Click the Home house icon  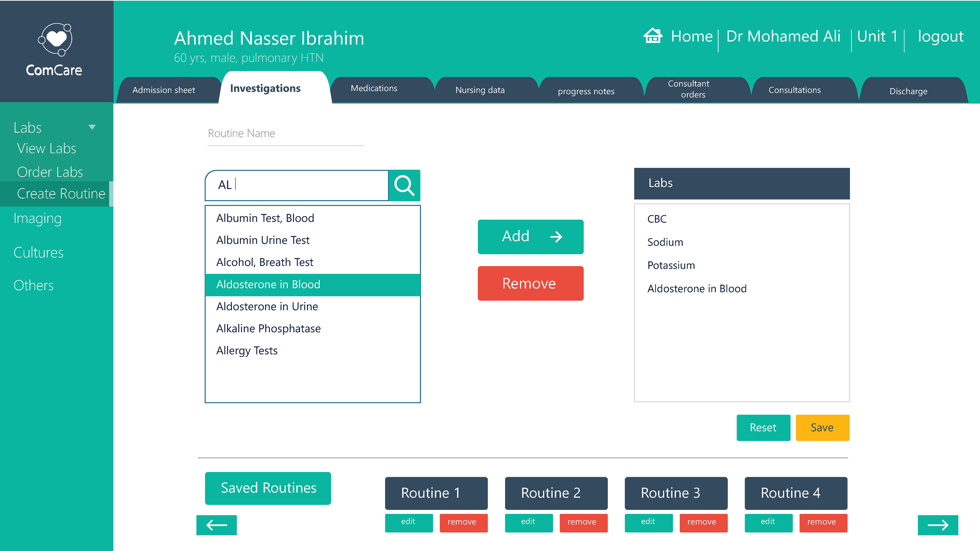click(x=653, y=36)
